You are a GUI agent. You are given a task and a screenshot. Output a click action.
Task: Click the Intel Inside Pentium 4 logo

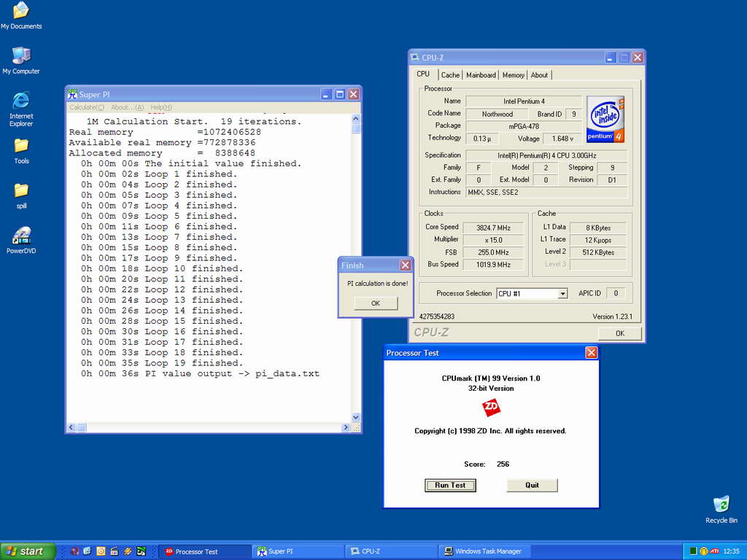click(x=605, y=119)
